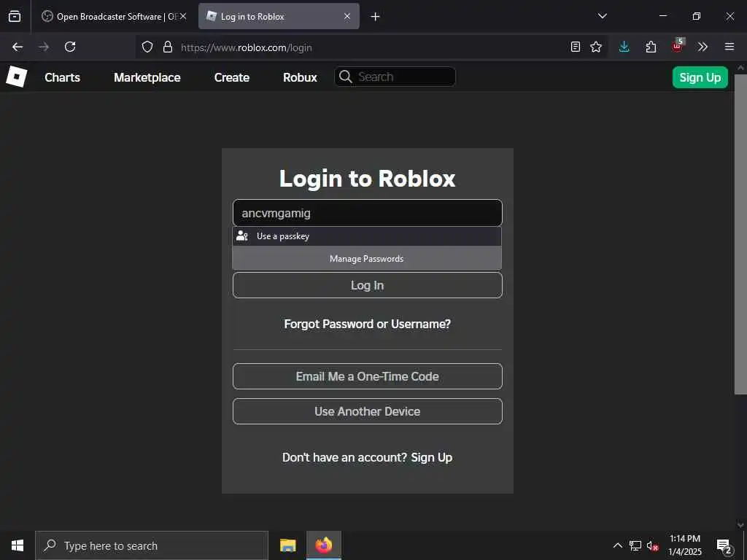Click the Firefox taskbar icon

[324, 545]
